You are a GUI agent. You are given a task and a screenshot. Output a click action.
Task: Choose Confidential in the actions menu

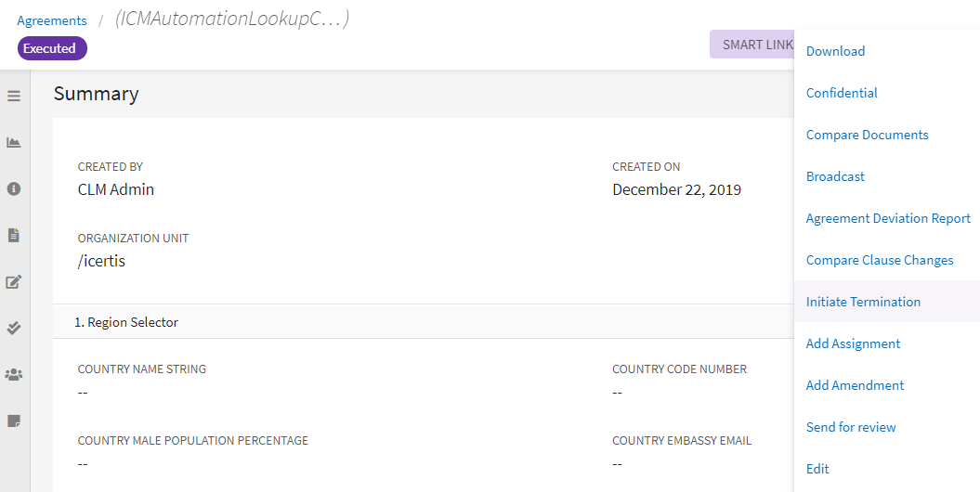click(x=842, y=93)
